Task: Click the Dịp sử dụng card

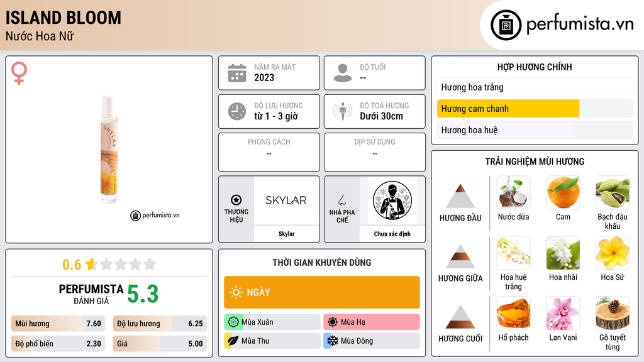Action: click(x=375, y=152)
